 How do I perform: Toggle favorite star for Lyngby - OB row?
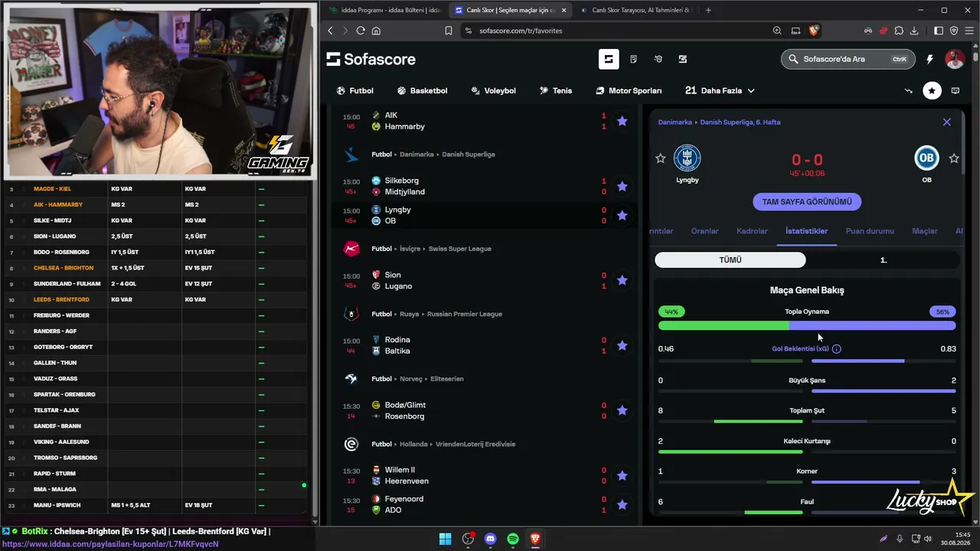(622, 215)
